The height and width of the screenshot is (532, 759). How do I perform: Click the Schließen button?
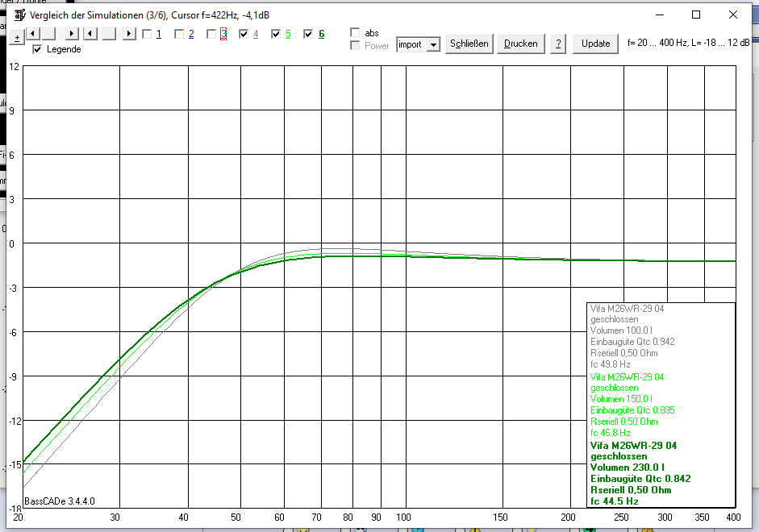point(469,44)
